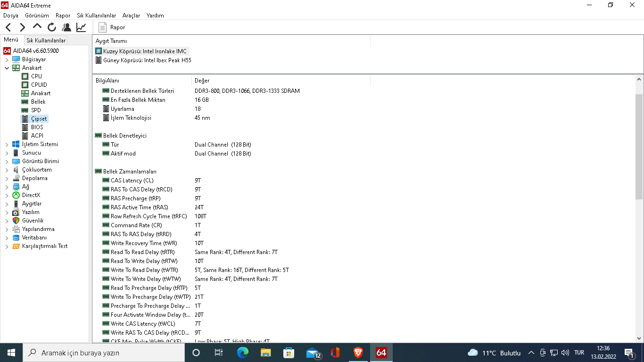Open the Dosya menu
This screenshot has height=362, width=644.
(11, 16)
